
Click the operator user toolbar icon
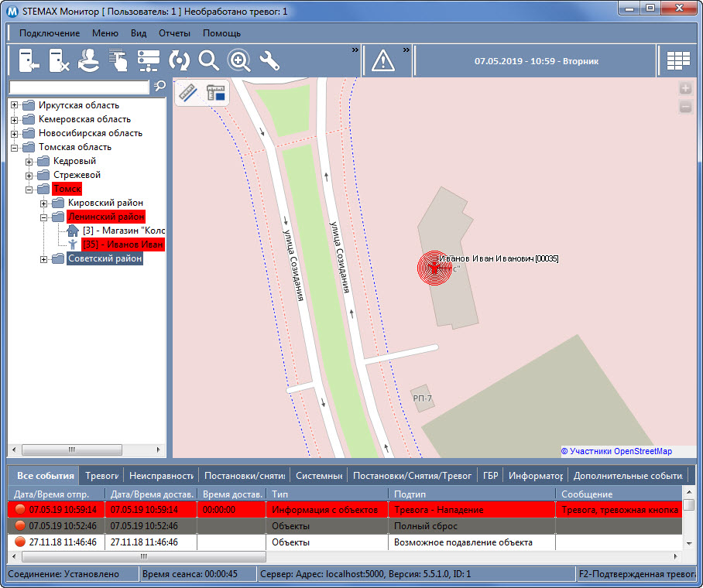click(x=88, y=60)
